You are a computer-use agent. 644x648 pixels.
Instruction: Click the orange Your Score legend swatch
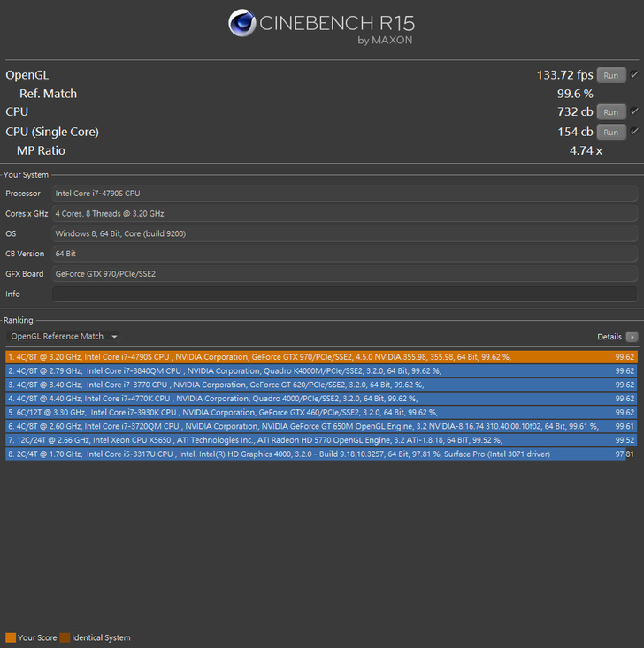point(11,637)
